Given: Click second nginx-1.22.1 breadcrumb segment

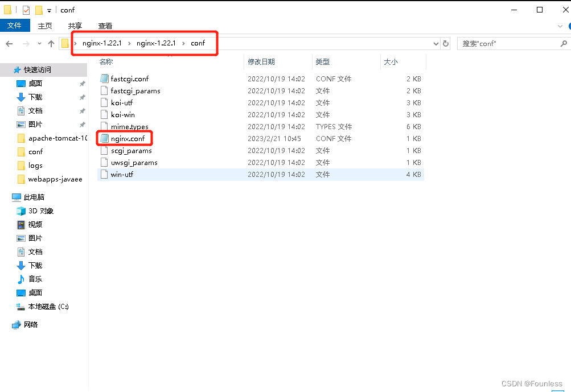Looking at the screenshot, I should click(156, 43).
